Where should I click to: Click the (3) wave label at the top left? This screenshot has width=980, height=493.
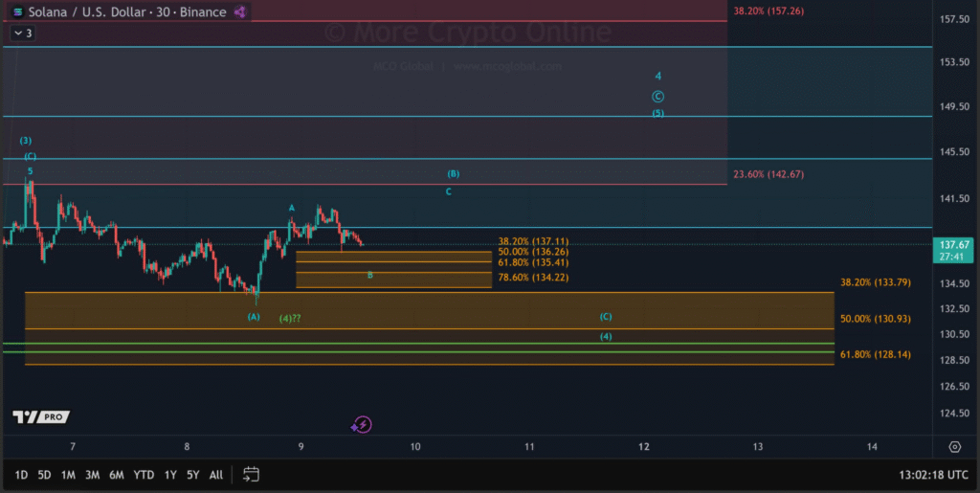point(25,141)
